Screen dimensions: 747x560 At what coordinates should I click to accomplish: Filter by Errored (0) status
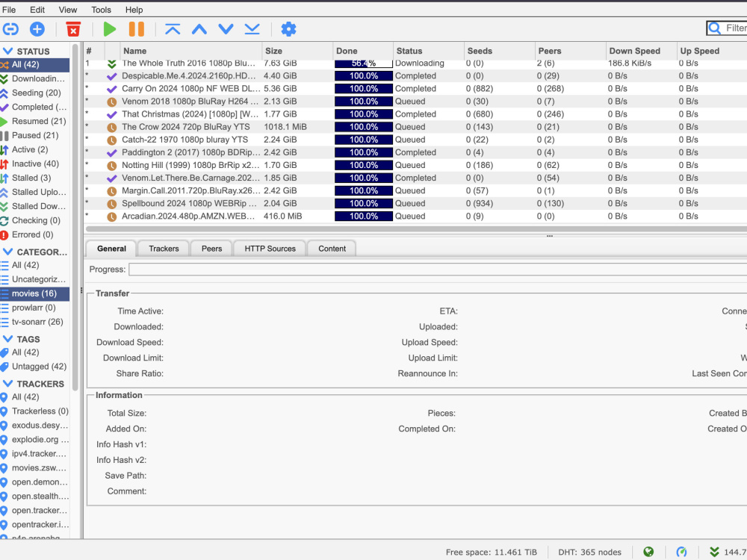tap(35, 234)
